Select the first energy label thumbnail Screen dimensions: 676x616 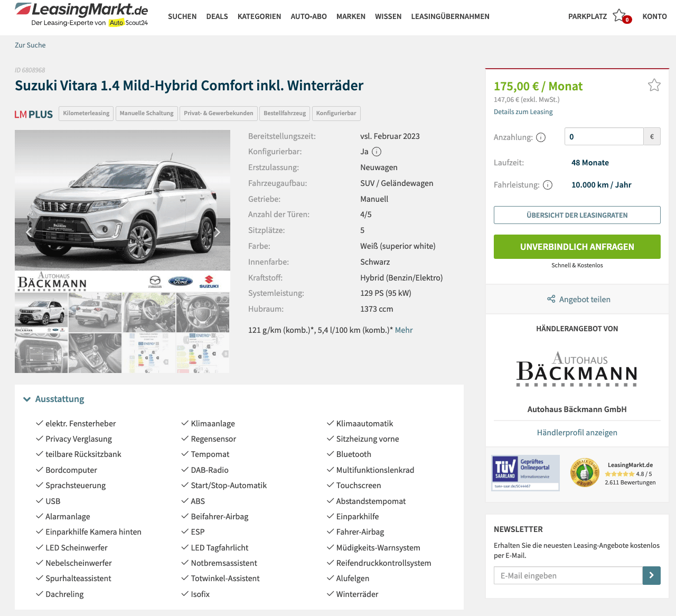point(149,353)
